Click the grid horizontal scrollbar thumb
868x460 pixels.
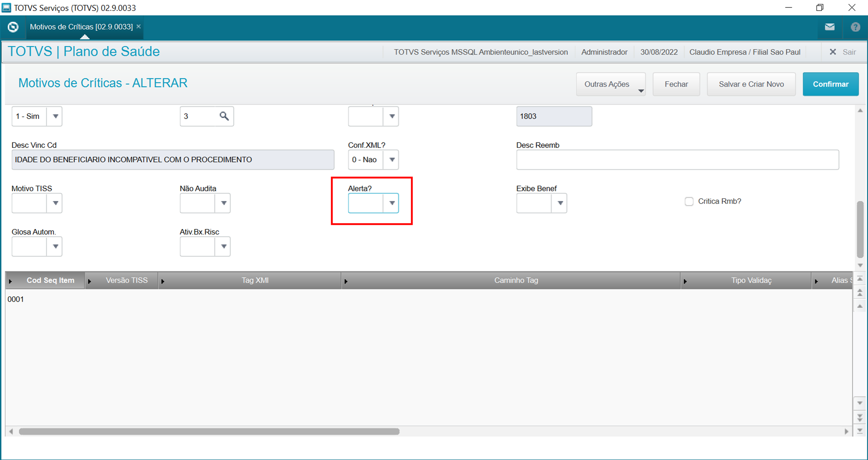pyautogui.click(x=209, y=431)
